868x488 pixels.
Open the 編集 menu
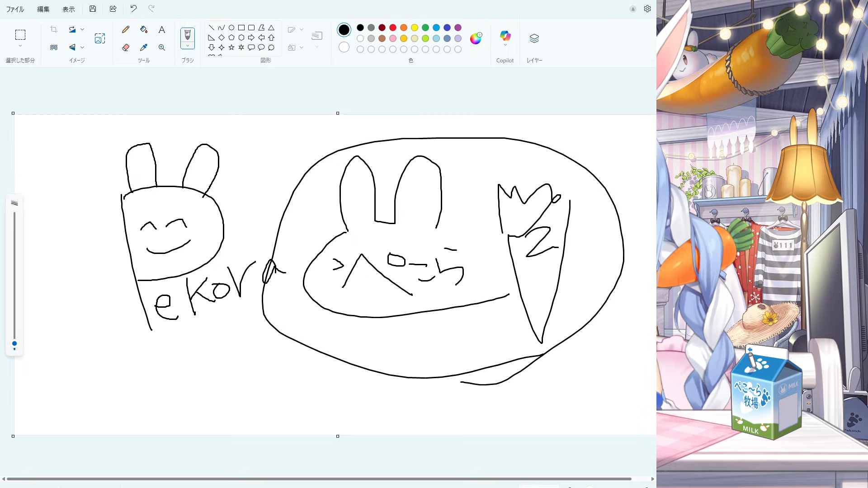click(43, 9)
